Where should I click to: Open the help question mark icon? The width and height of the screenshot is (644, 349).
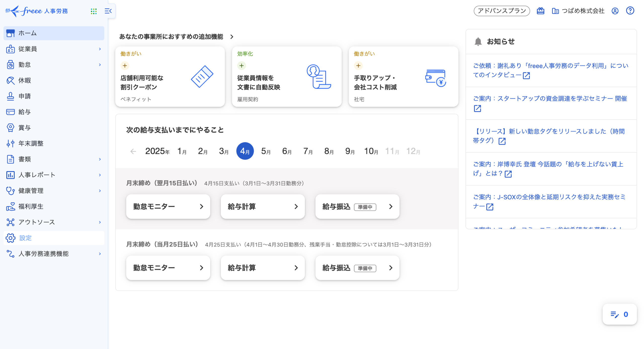point(630,11)
